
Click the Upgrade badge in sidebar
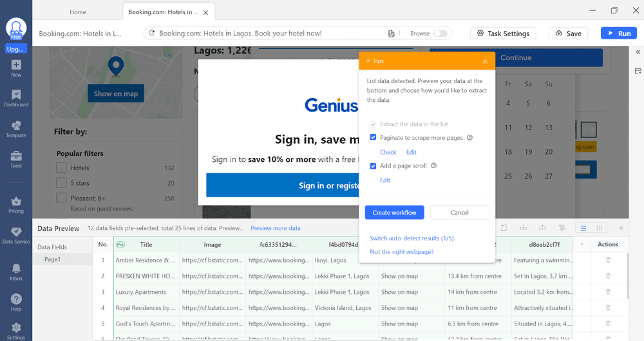coord(16,49)
